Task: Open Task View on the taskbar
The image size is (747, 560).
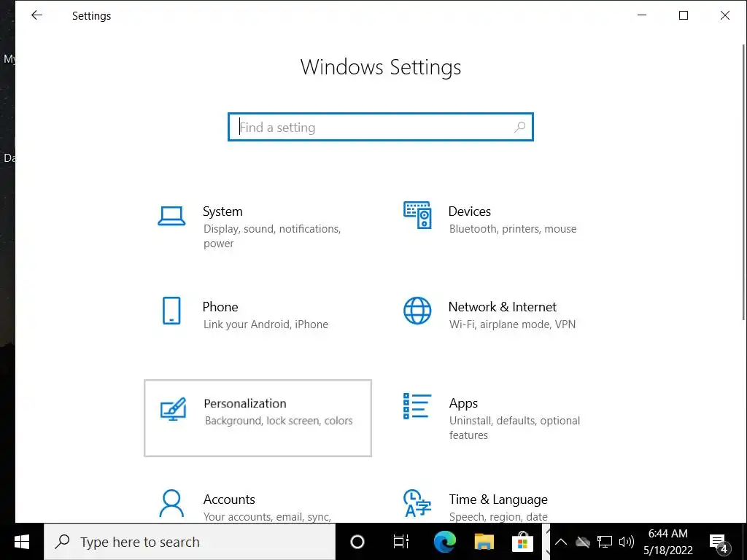Action: [x=401, y=542]
